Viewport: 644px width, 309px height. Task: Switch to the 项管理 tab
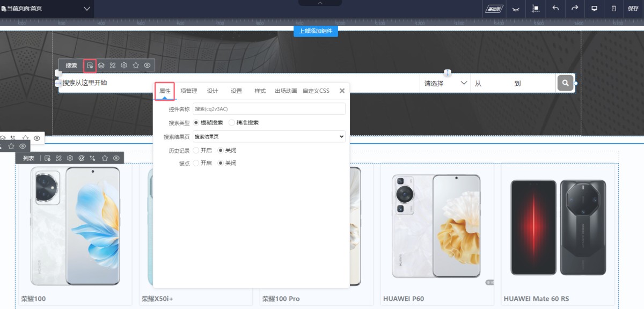[188, 91]
